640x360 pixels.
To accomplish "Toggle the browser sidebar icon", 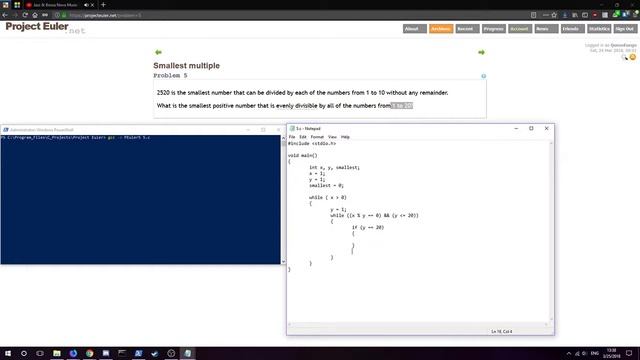I will 585,15.
